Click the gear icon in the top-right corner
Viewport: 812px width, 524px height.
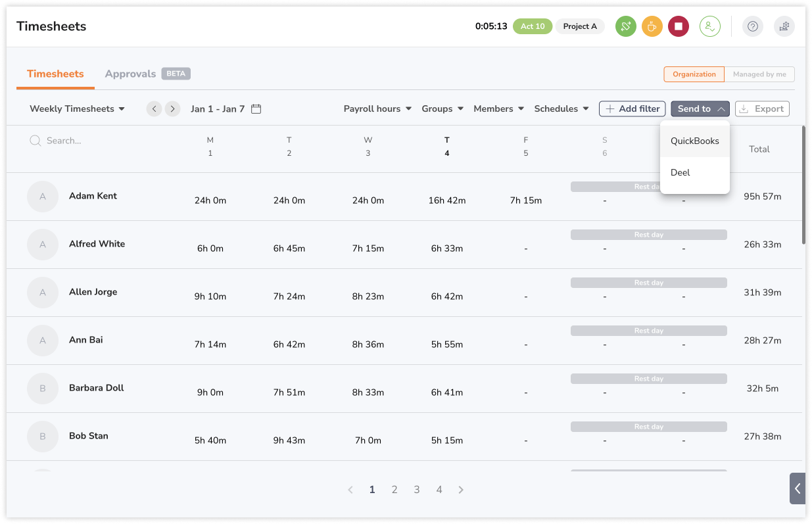pos(784,26)
